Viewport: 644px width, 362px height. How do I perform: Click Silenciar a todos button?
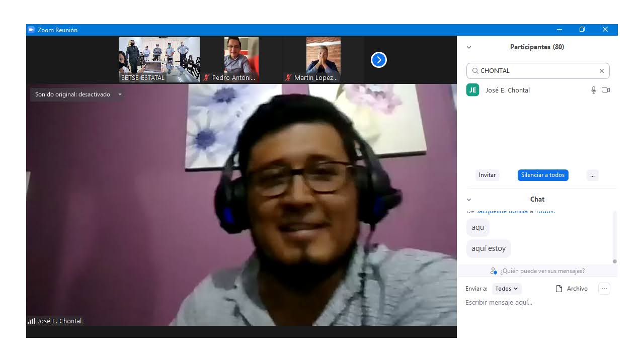pyautogui.click(x=543, y=175)
